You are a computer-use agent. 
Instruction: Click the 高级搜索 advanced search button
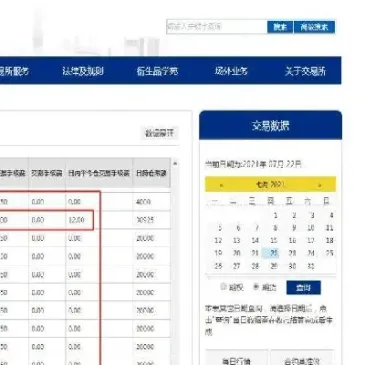pos(314,27)
